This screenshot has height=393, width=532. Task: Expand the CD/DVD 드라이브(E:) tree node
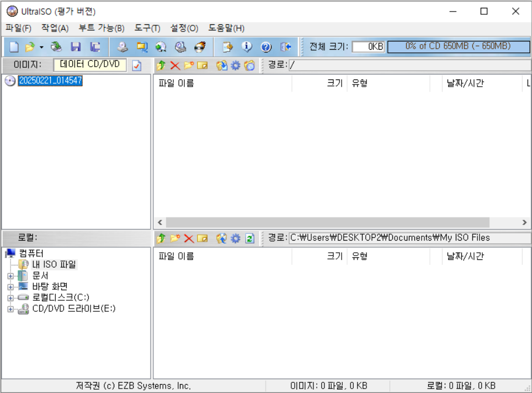coord(10,309)
